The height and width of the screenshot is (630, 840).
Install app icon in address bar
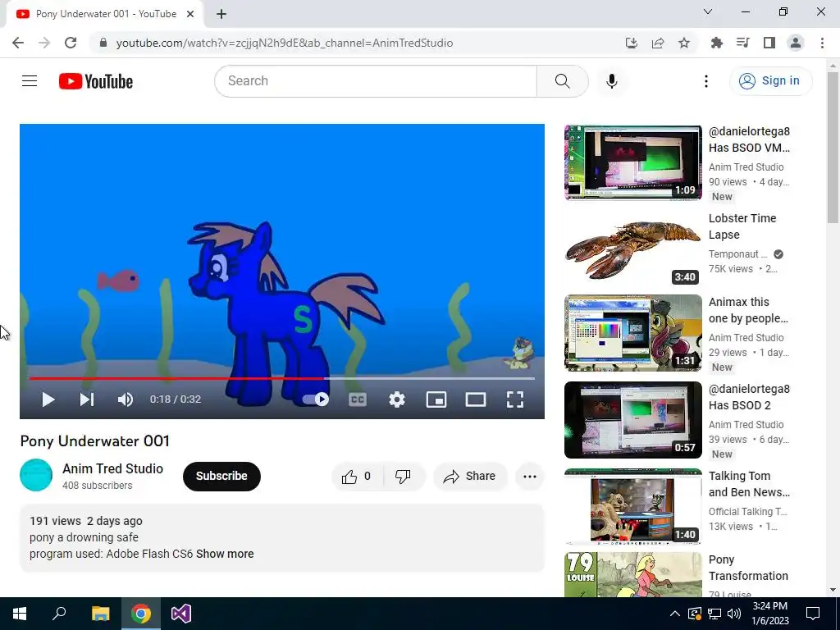click(632, 43)
